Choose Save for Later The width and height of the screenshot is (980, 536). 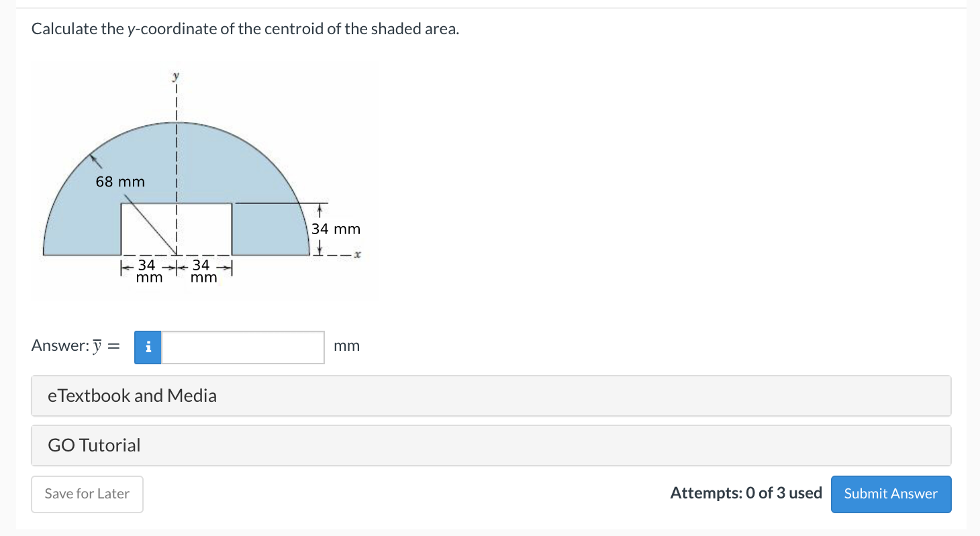pos(87,494)
